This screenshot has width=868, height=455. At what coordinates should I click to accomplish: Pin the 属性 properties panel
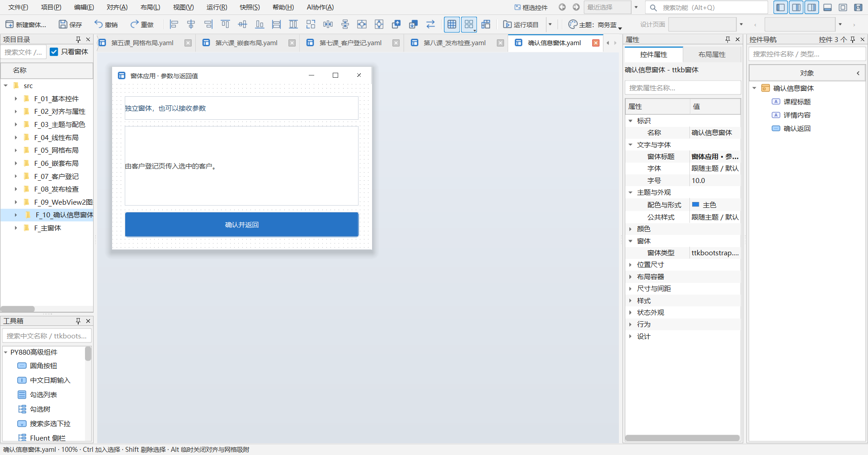[x=728, y=39]
